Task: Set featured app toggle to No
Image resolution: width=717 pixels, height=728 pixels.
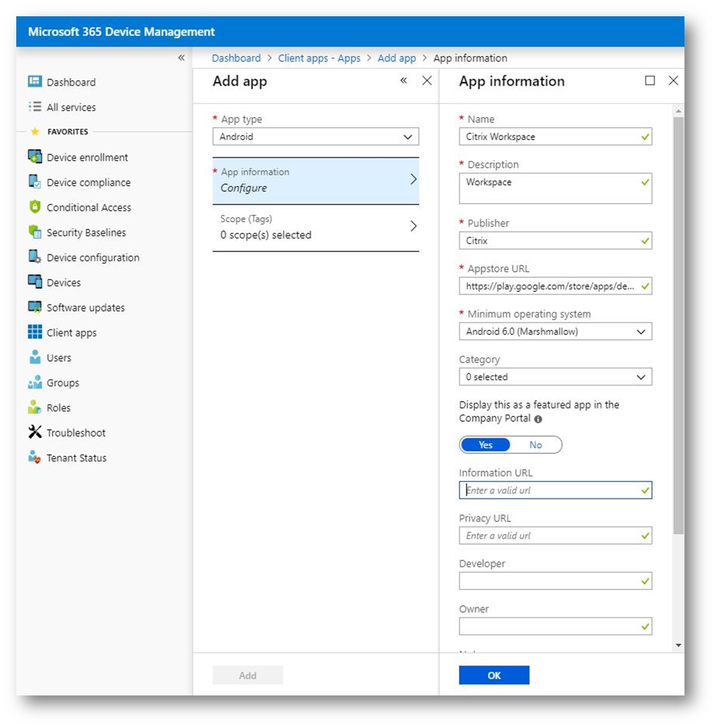Action: [x=536, y=445]
